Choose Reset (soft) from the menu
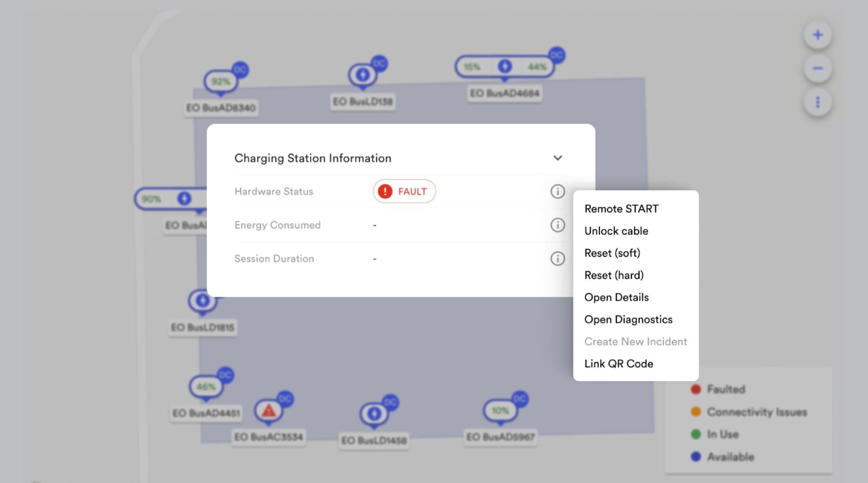868x483 pixels. click(612, 253)
